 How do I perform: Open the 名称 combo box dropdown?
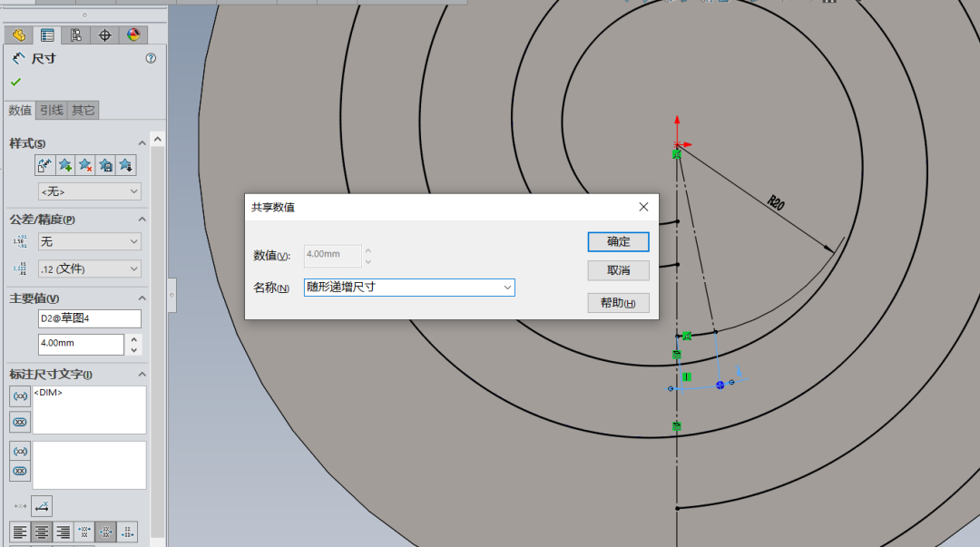(x=506, y=288)
